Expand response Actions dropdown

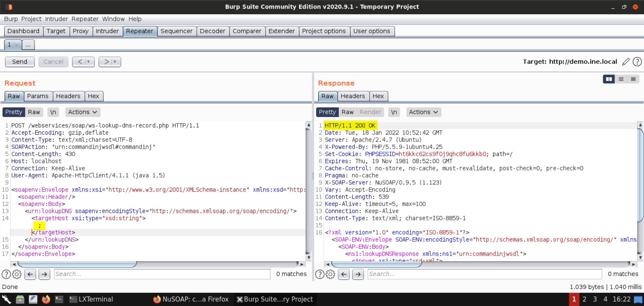point(423,112)
